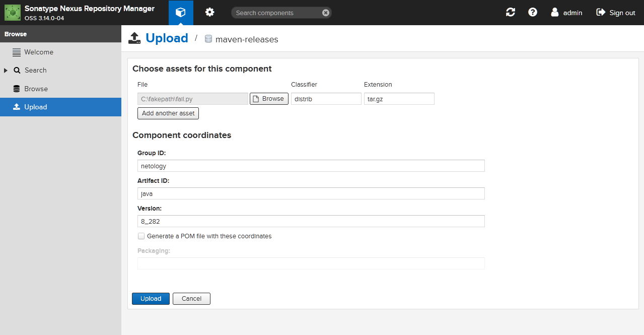This screenshot has width=644, height=335.
Task: Click the admin user icon
Action: tap(555, 12)
